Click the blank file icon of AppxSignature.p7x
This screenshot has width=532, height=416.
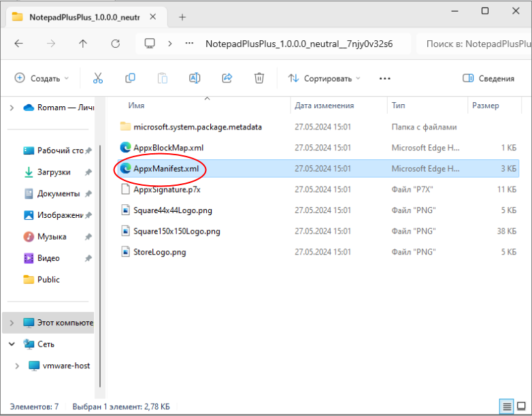[126, 189]
